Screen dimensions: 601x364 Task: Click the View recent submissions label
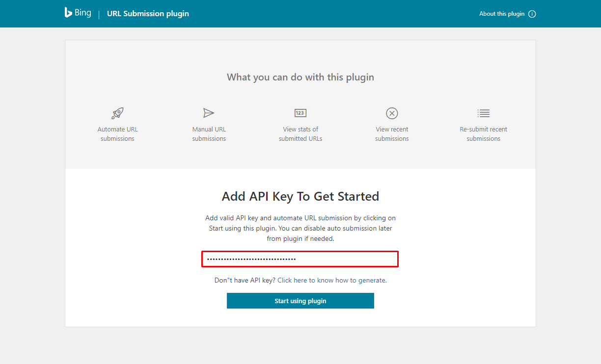[x=392, y=133]
